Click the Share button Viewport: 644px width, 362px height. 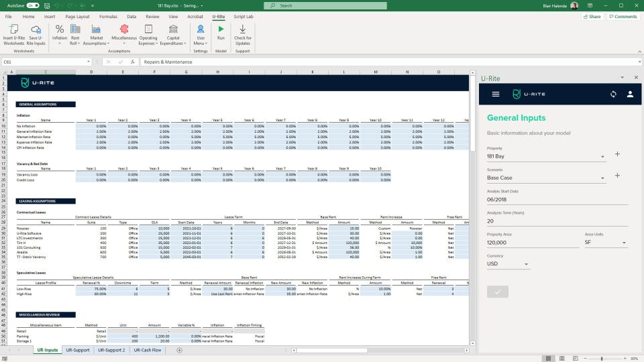592,16
